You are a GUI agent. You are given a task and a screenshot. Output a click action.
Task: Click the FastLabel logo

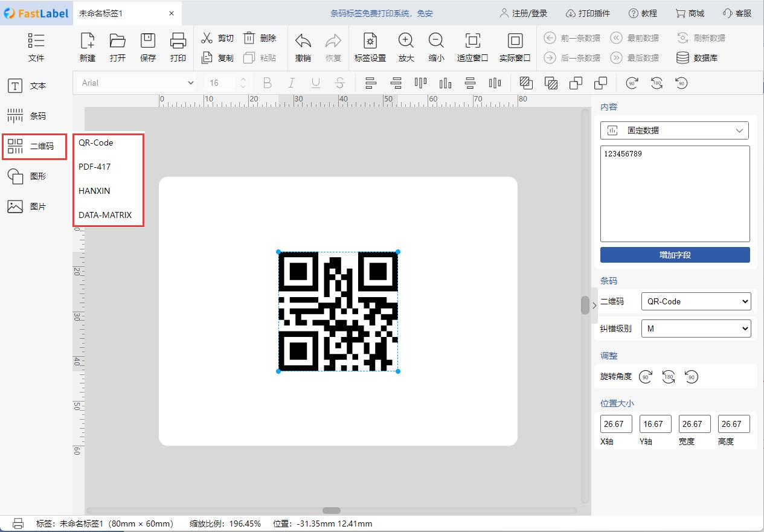pyautogui.click(x=35, y=13)
